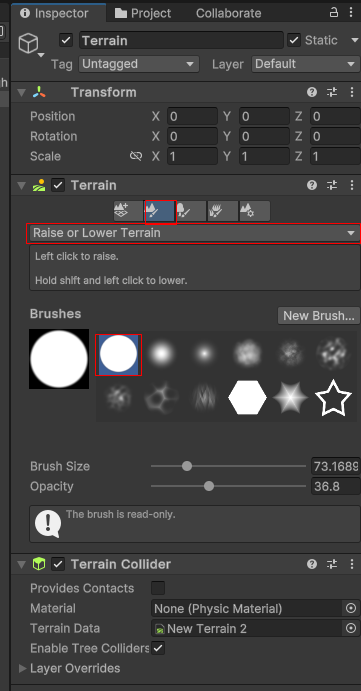Click the Opacity value field 36.8
The height and width of the screenshot is (691, 361).
click(x=336, y=486)
